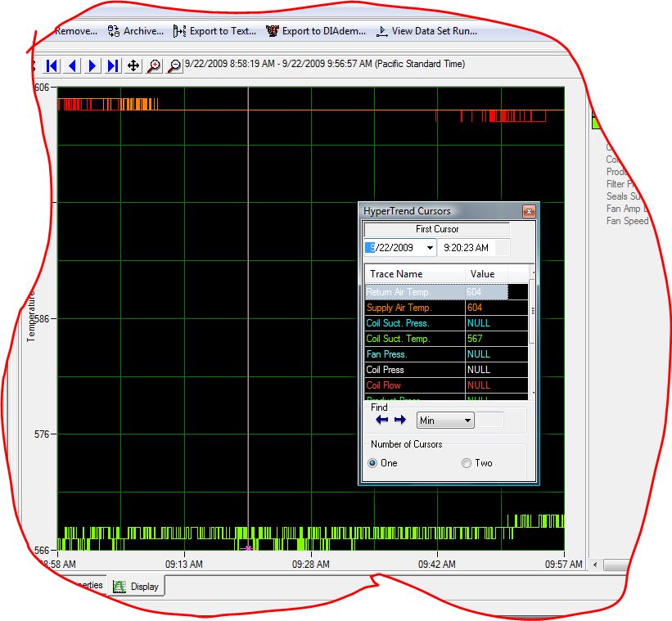Click the 09:13 AM time axis label
The image size is (672, 621).
[184, 565]
